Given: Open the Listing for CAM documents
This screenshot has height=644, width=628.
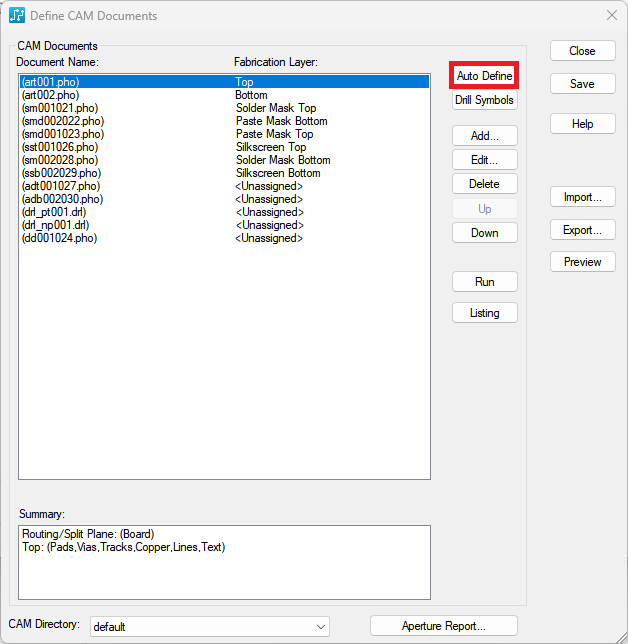Looking at the screenshot, I should tap(484, 313).
